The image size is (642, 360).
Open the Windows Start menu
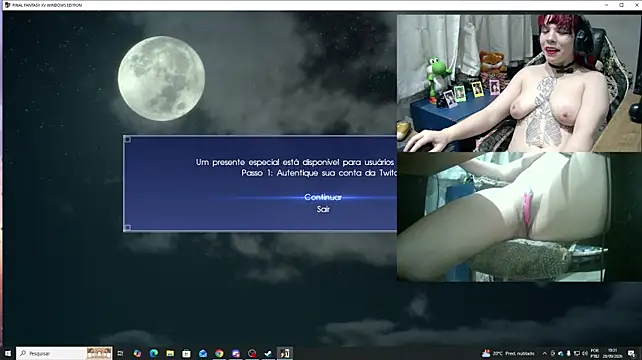click(x=7, y=353)
